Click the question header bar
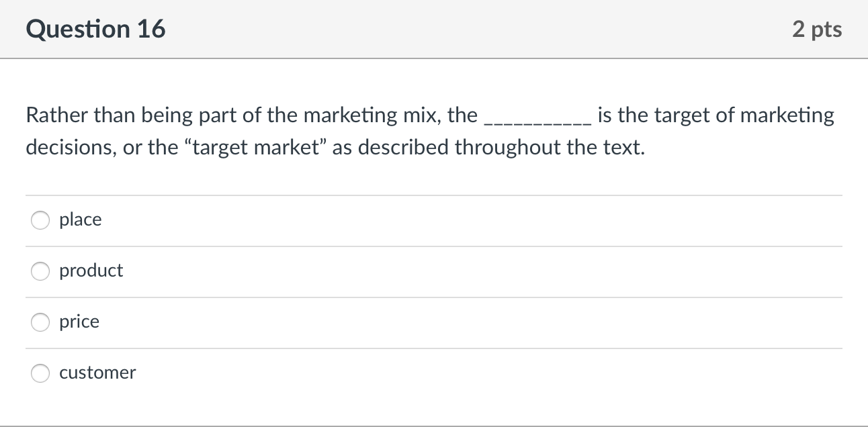 [x=434, y=28]
